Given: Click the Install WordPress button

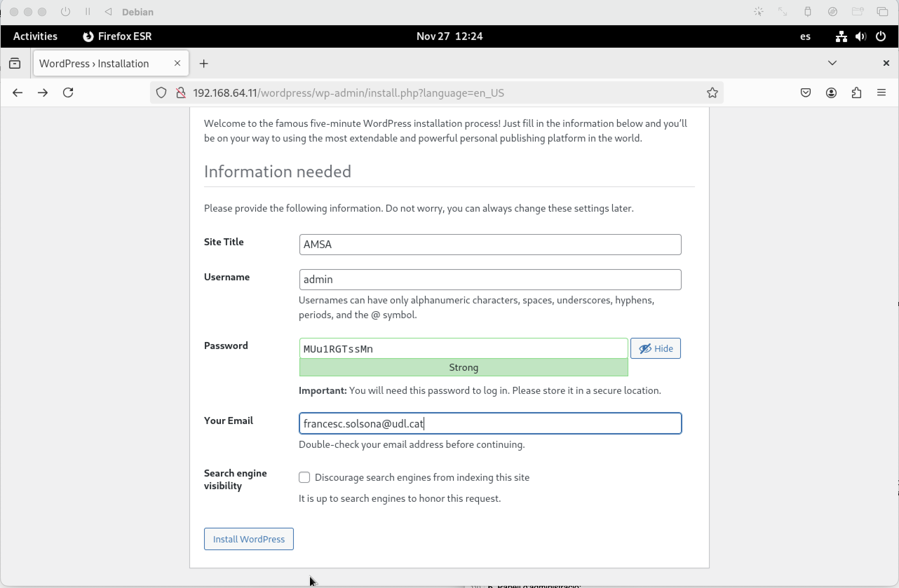Looking at the screenshot, I should pos(249,539).
